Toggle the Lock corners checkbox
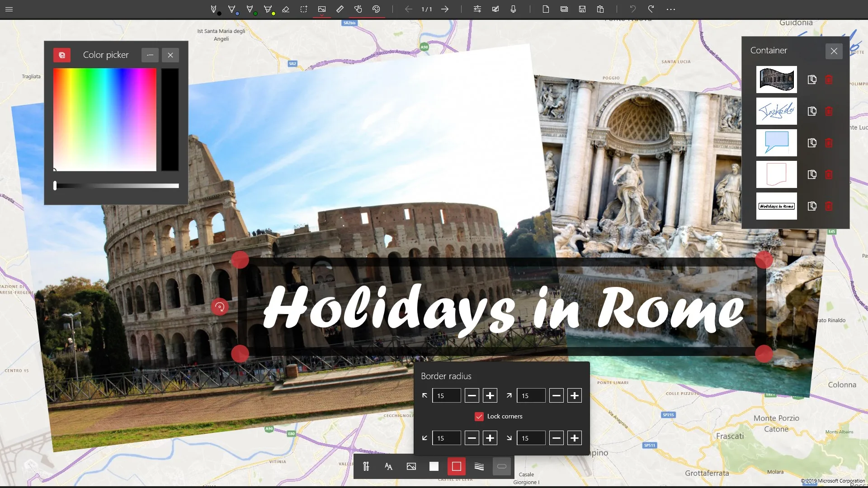This screenshot has height=488, width=868. coord(479,417)
